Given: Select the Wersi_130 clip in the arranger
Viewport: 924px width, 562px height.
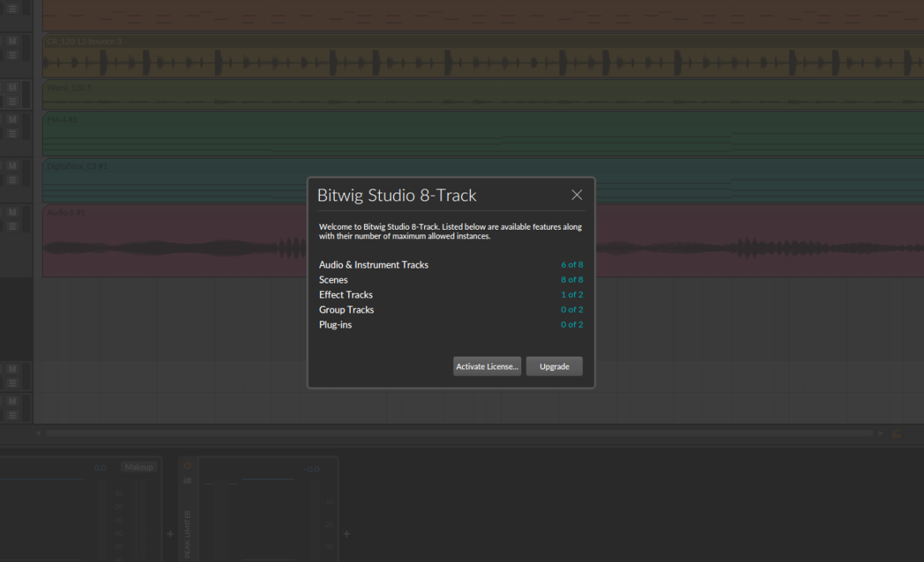Looking at the screenshot, I should 483,94.
